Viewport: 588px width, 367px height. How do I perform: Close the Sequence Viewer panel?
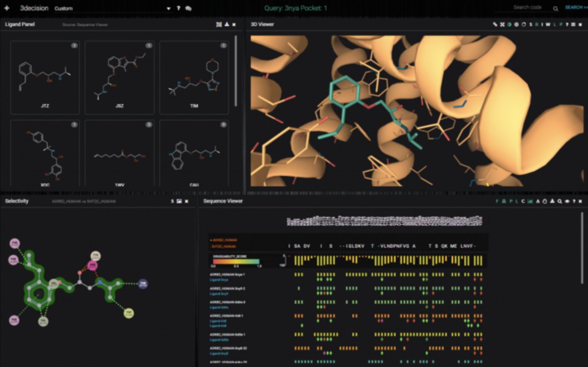[x=580, y=201]
